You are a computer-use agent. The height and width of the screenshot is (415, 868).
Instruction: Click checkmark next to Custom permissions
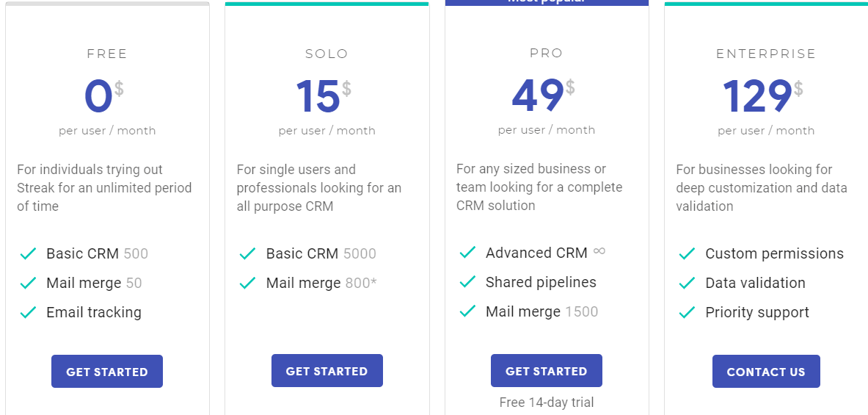(x=687, y=254)
